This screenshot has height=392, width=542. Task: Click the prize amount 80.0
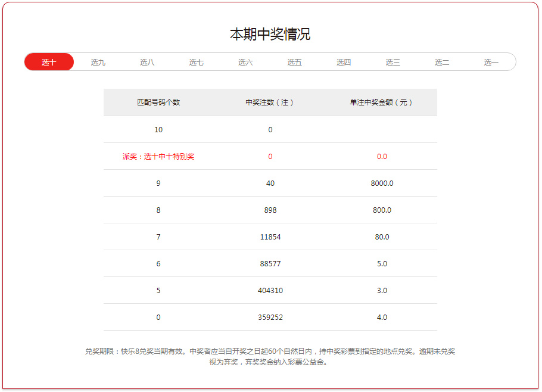[x=382, y=237]
